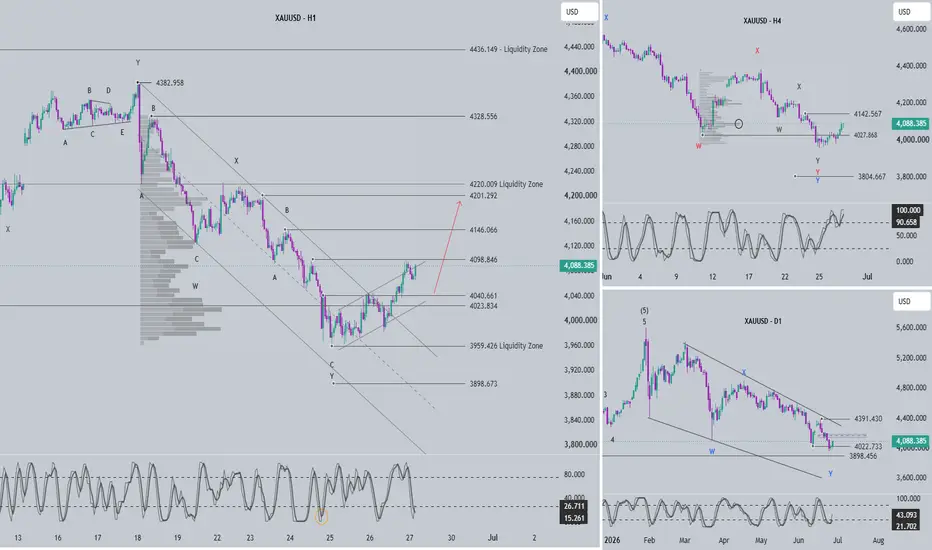Open the USD currency selector on H1 chart

click(579, 12)
